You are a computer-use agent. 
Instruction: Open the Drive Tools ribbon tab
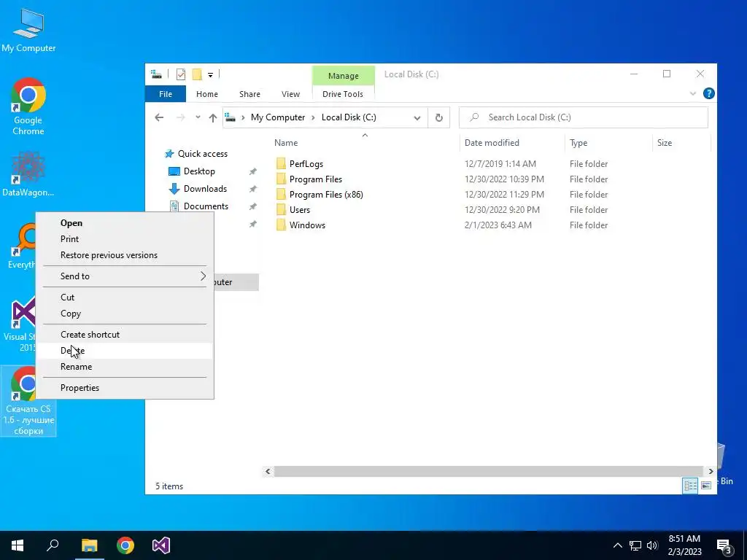tap(343, 94)
